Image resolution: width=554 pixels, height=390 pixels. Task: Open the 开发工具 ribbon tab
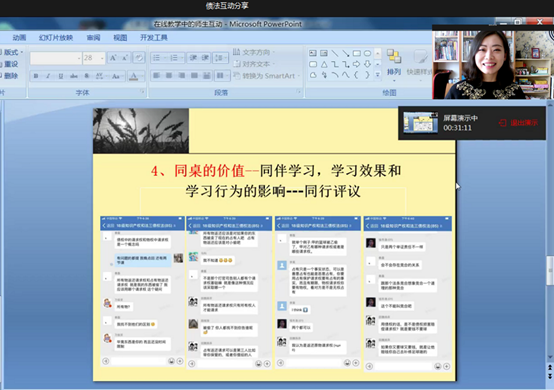click(154, 37)
